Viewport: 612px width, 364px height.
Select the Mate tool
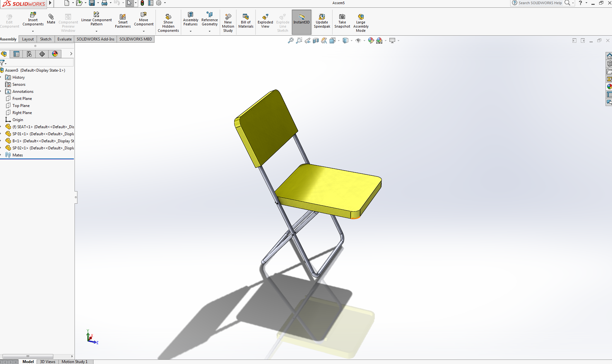51,19
